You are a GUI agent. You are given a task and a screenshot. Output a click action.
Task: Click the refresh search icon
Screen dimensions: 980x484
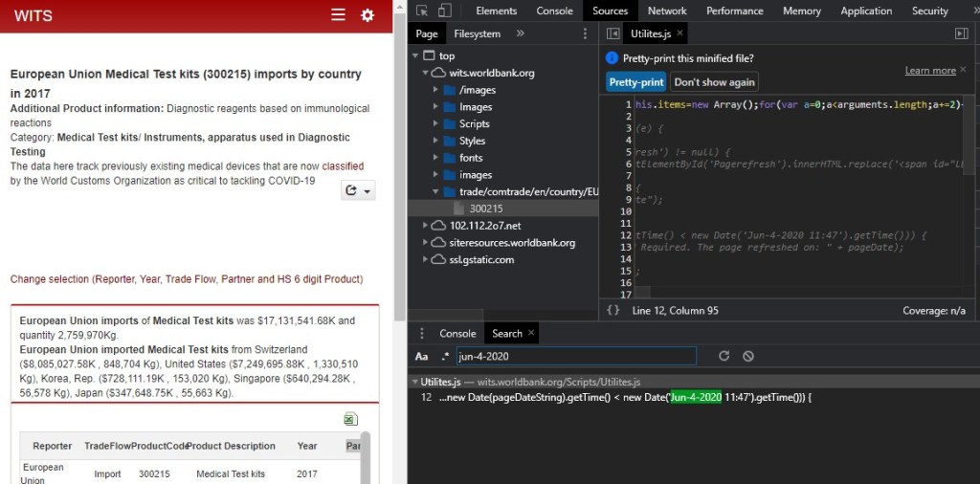pyautogui.click(x=724, y=356)
